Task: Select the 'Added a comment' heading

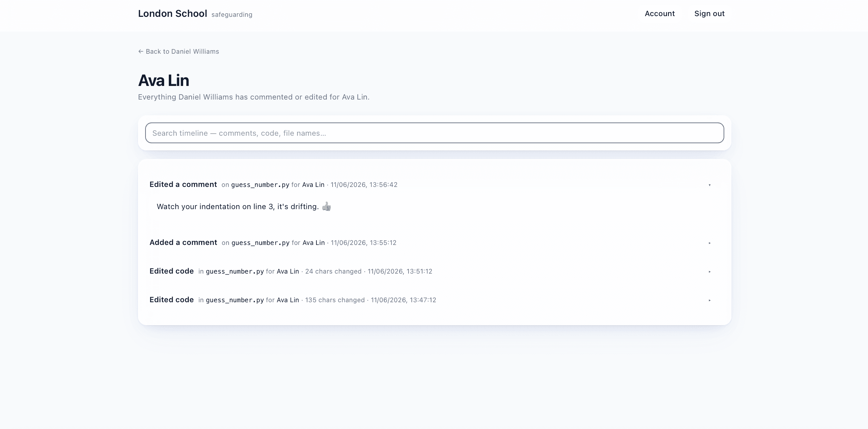Action: (x=183, y=242)
